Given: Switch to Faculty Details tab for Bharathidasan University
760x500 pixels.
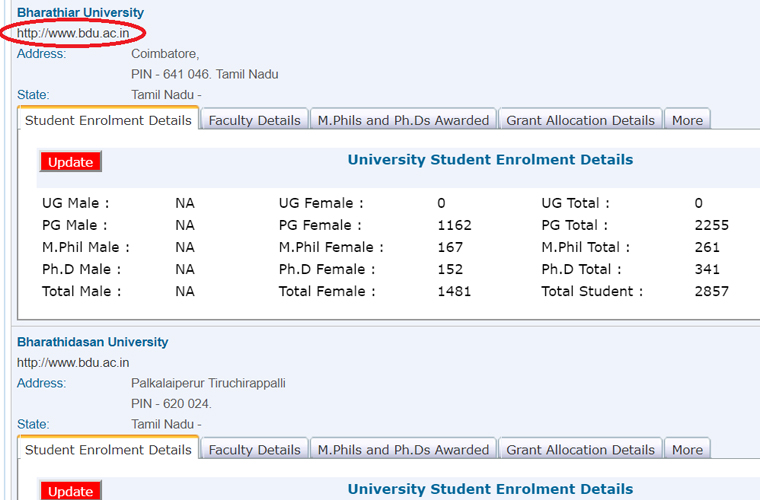Looking at the screenshot, I should [x=254, y=449].
